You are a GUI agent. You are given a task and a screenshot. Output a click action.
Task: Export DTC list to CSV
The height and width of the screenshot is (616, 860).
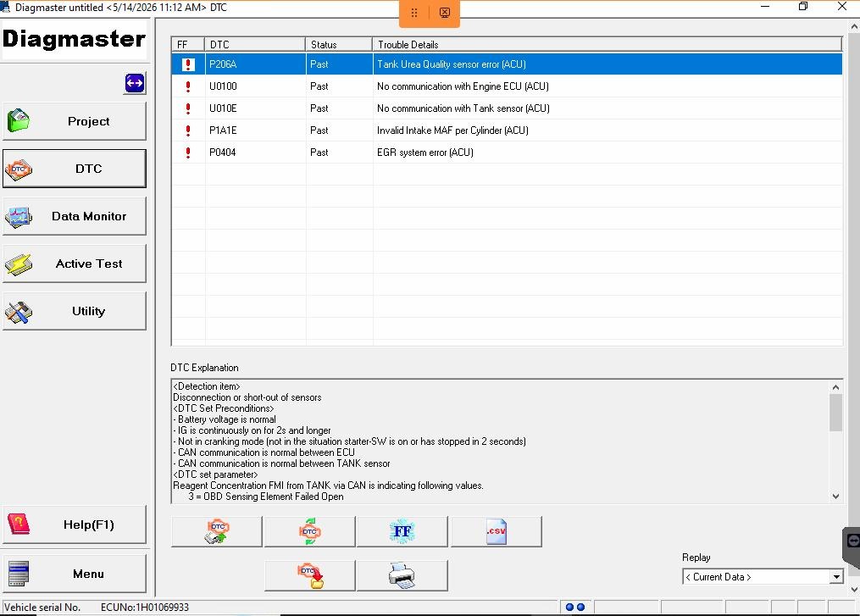click(497, 531)
